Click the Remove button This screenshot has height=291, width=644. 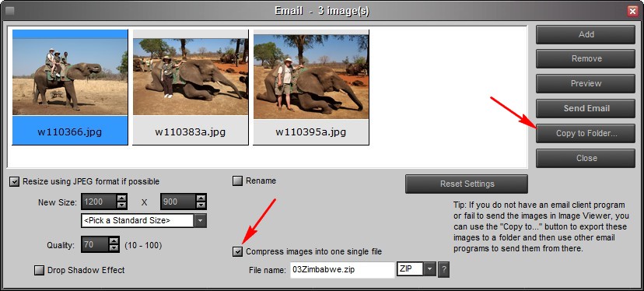pyautogui.click(x=586, y=59)
